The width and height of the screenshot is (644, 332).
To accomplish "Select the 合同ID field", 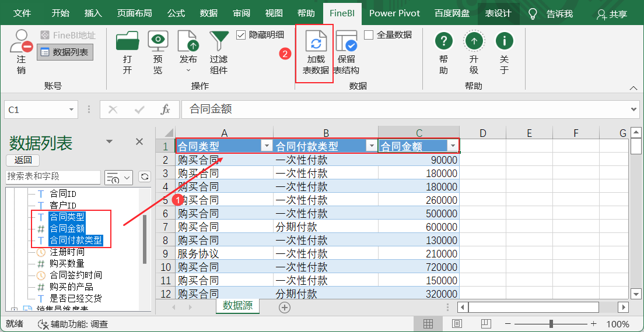I will [63, 193].
